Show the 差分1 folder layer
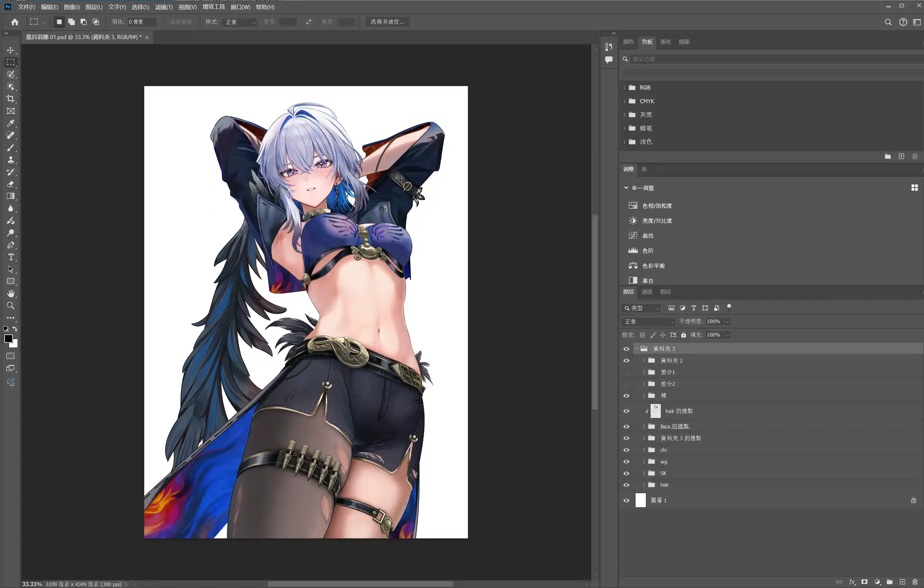 (626, 372)
